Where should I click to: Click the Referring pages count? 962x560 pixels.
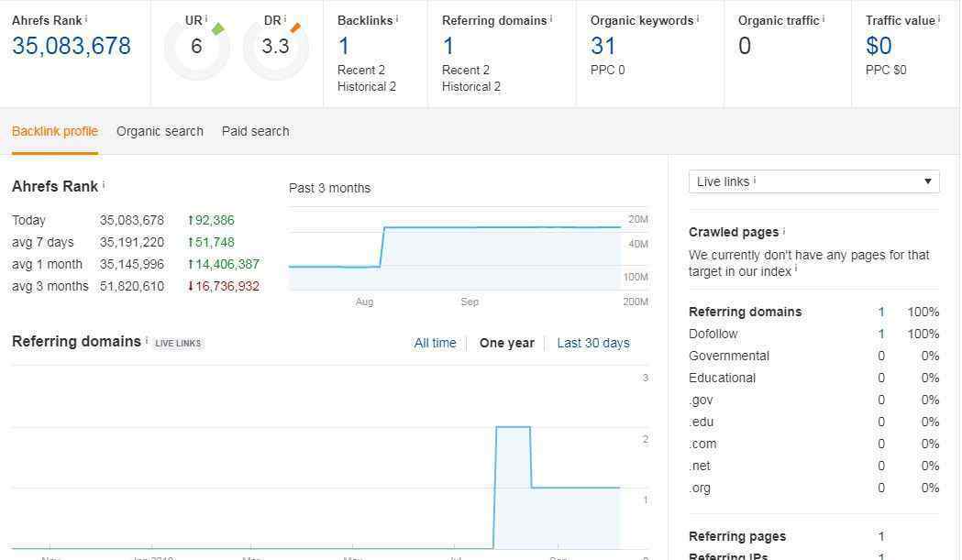pos(881,536)
